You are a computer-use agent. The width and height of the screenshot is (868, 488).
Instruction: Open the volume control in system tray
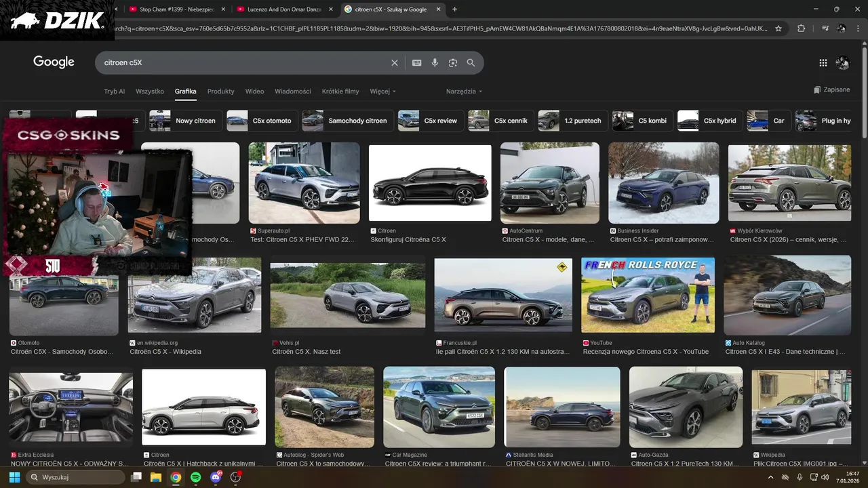tap(824, 477)
